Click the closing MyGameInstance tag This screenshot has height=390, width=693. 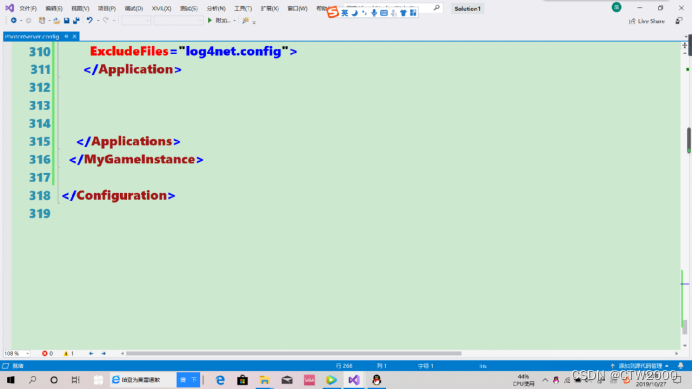136,160
